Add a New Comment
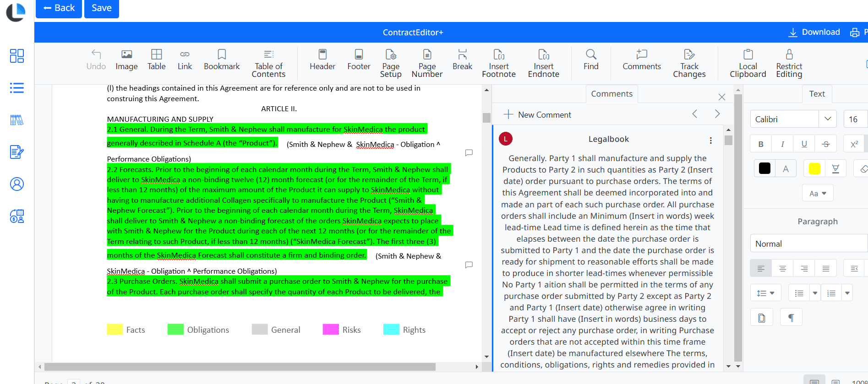The height and width of the screenshot is (384, 868). click(537, 114)
